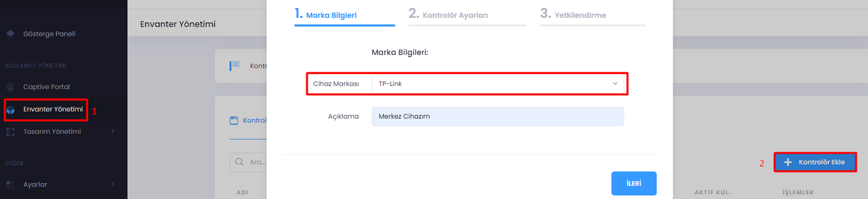Click the Envanter Yönetimi cube icon

click(10, 110)
